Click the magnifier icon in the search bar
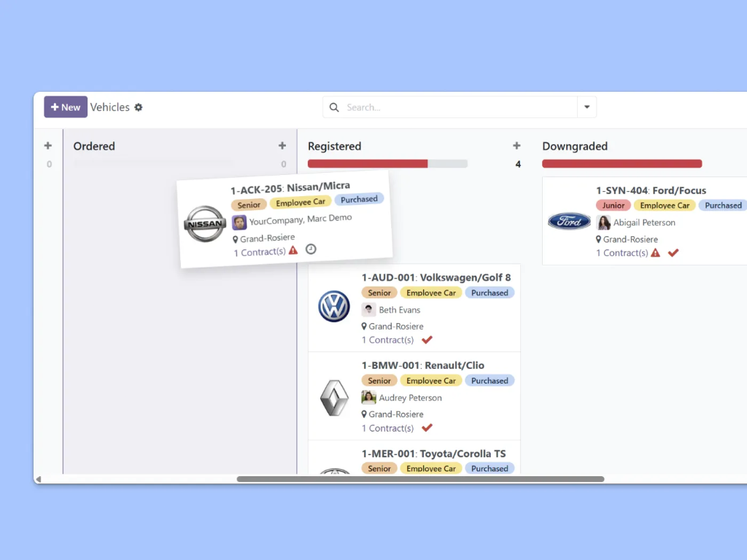Screen dimensions: 747x560 tap(334, 107)
